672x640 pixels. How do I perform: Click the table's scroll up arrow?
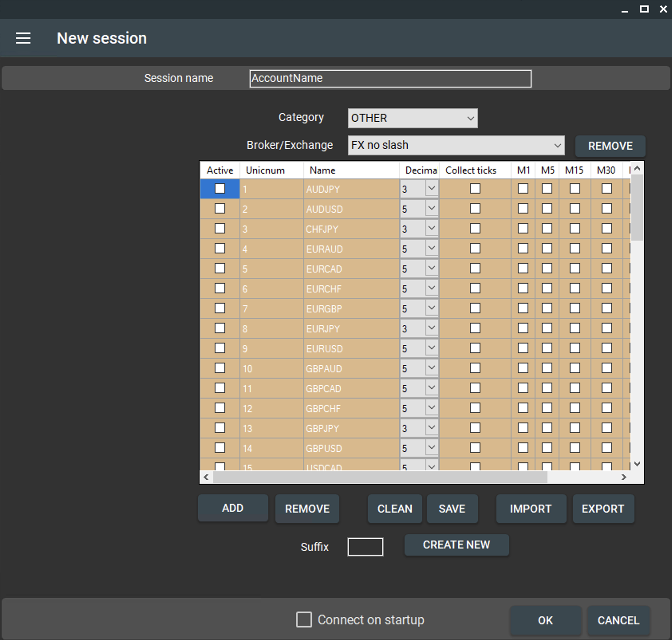coord(637,168)
